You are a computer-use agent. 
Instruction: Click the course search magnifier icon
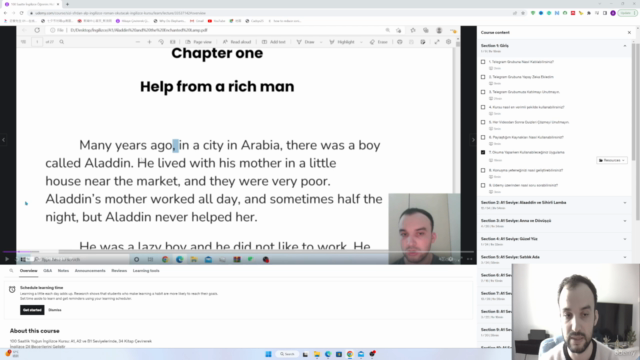11,271
